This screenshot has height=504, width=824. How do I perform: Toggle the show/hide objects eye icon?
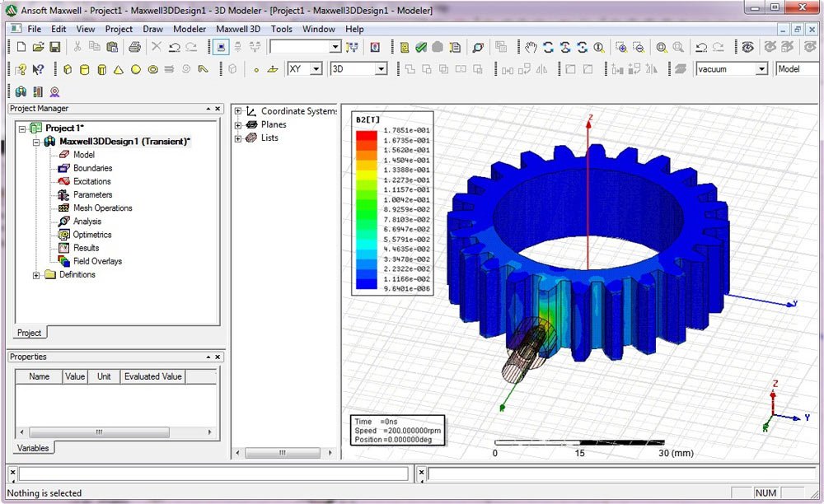pos(747,48)
